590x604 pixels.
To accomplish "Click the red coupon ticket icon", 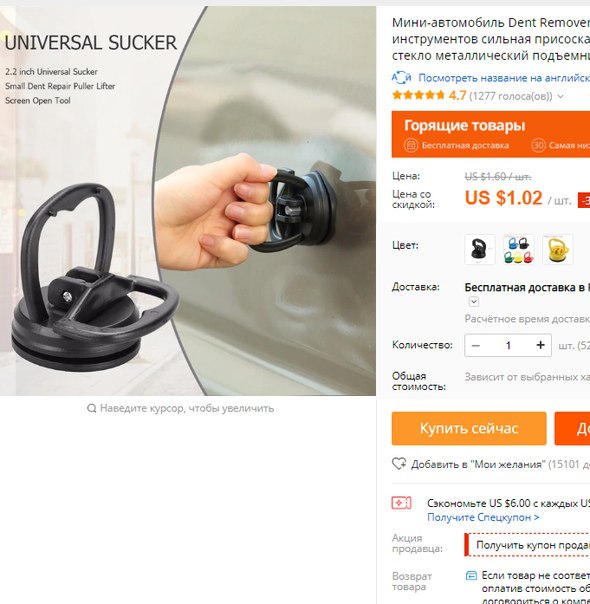I will click(401, 503).
